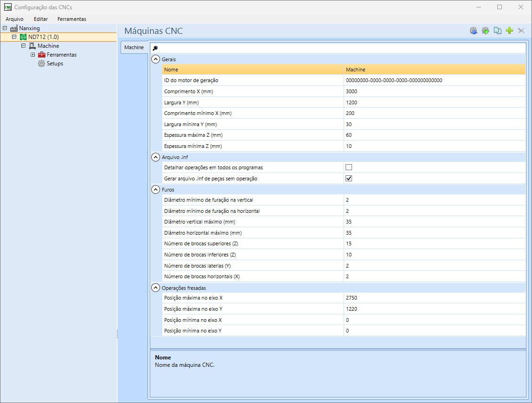Click the search icon in the property filter box
This screenshot has height=403, width=532.
155,48
